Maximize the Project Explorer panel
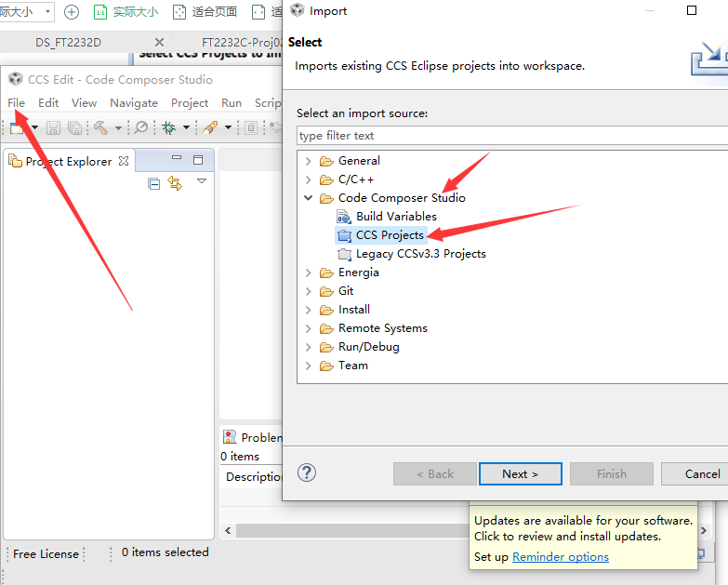 [198, 160]
